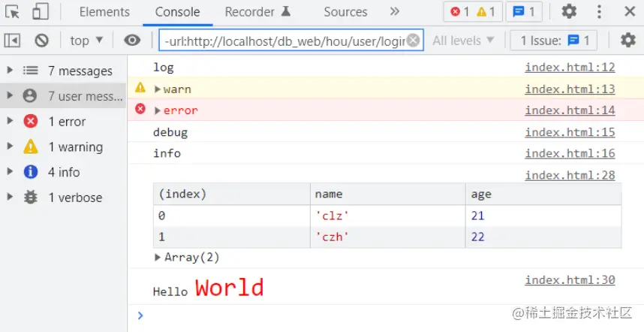This screenshot has width=644, height=332.
Task: Click the debug log message text
Action: pyautogui.click(x=170, y=132)
